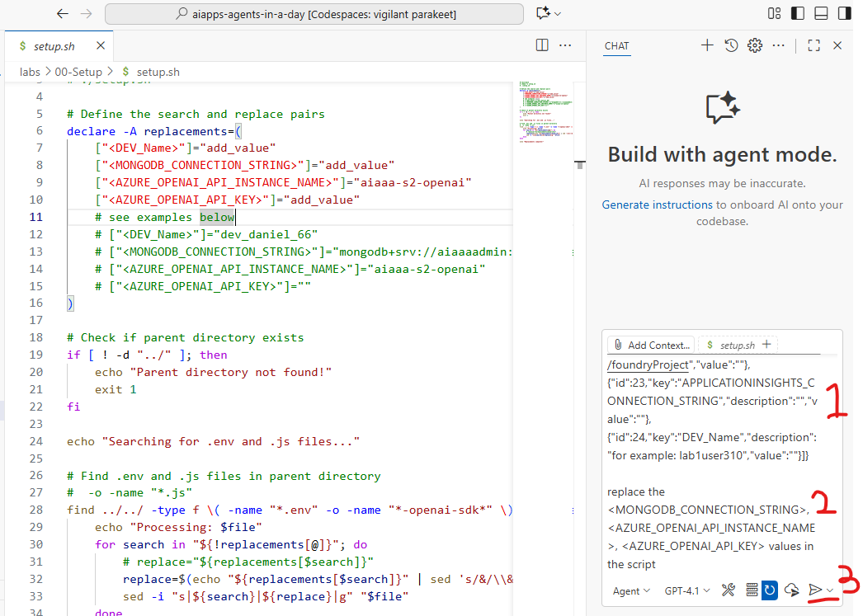Click the send message arrow
Screen dimensions: 863x616
click(815, 590)
